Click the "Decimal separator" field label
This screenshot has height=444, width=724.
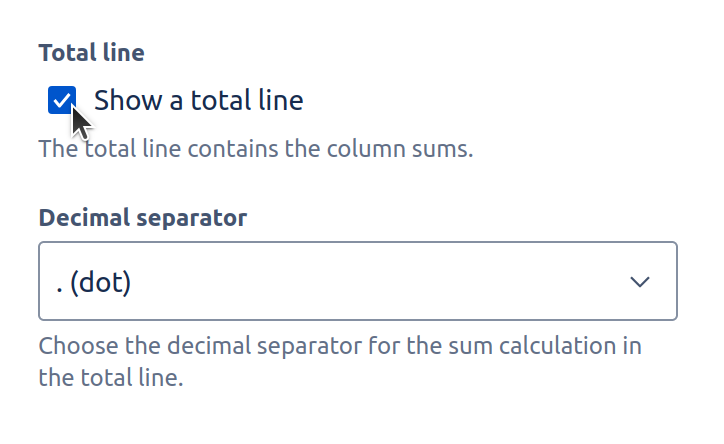pyautogui.click(x=142, y=217)
